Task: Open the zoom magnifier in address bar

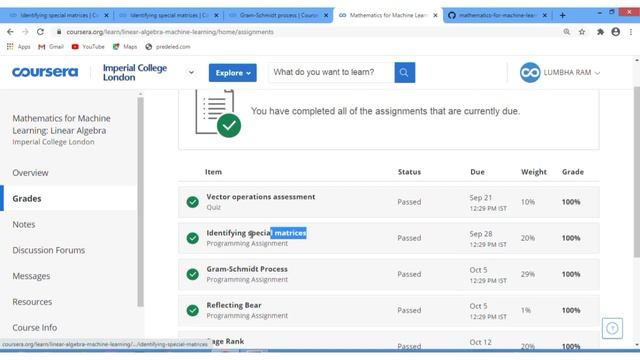Action: [x=567, y=32]
